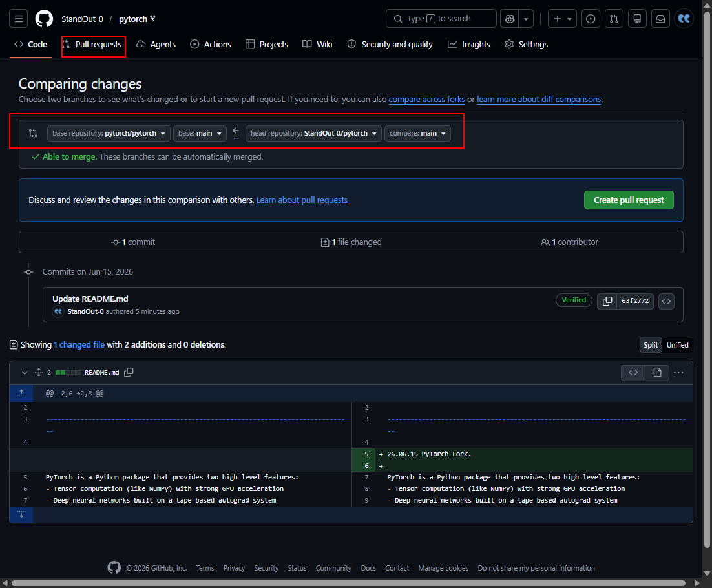Click Create pull request button
The image size is (712, 588).
(x=629, y=200)
